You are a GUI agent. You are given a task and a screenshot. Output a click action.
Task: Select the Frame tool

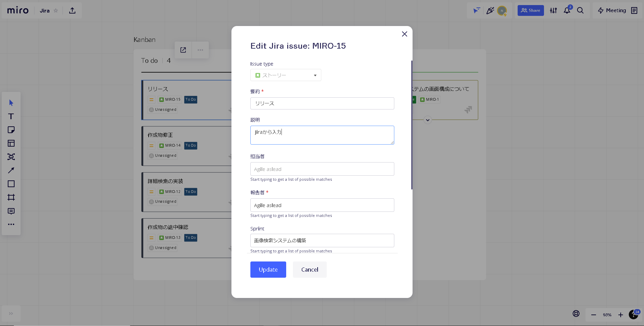11,197
